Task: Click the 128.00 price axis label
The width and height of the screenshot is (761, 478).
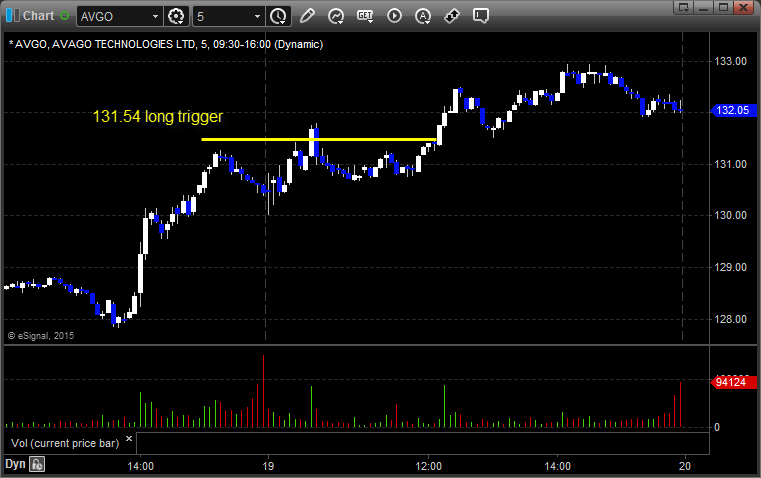Action: pos(730,319)
